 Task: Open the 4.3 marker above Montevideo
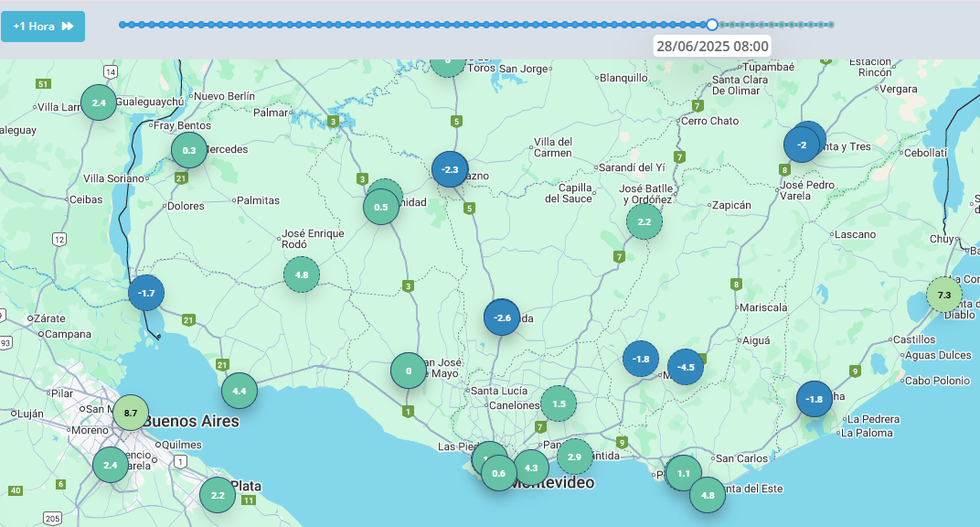(x=531, y=468)
